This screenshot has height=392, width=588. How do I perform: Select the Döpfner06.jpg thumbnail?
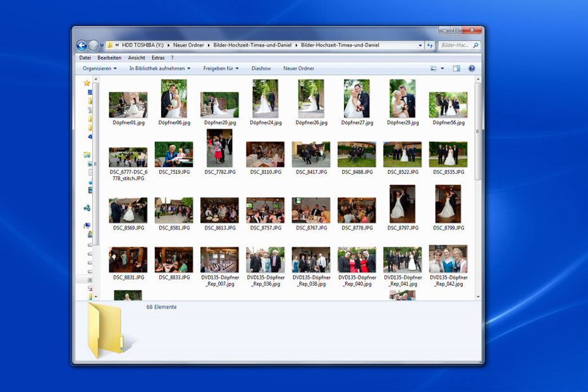174,99
